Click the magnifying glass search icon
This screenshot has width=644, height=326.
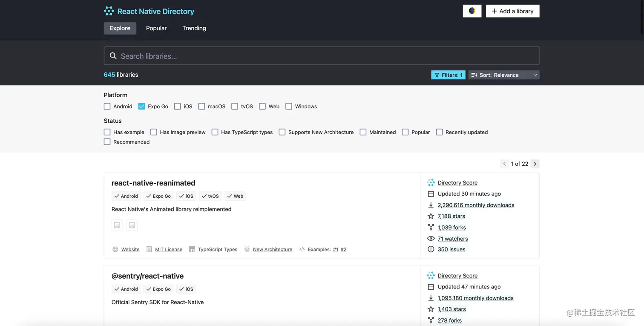click(113, 56)
